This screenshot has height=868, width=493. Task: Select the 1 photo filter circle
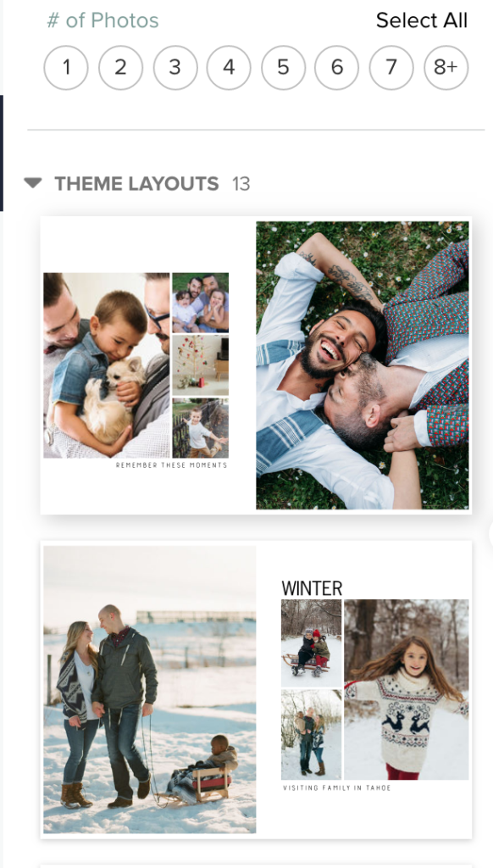point(66,68)
